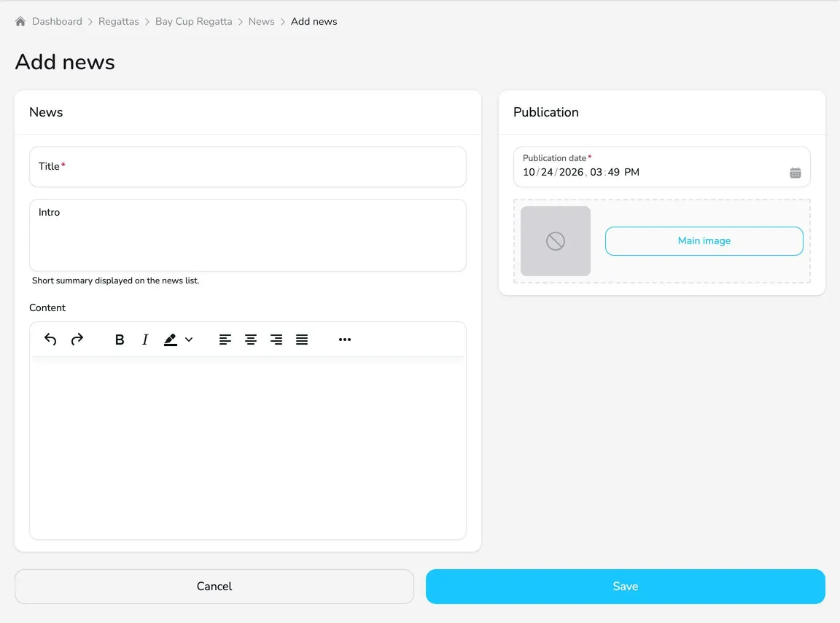Apply highlight color marker

tap(171, 340)
